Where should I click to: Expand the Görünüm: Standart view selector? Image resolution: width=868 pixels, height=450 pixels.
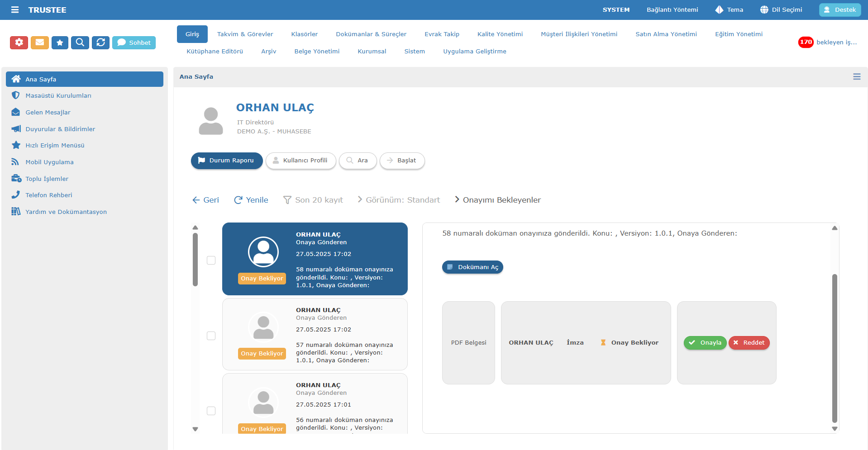(x=398, y=200)
